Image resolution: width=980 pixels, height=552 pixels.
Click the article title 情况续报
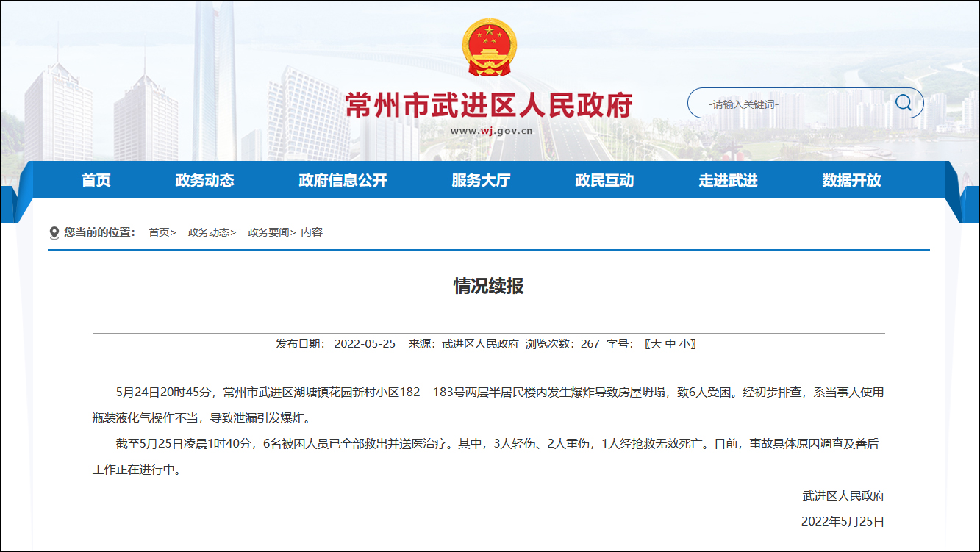489,286
